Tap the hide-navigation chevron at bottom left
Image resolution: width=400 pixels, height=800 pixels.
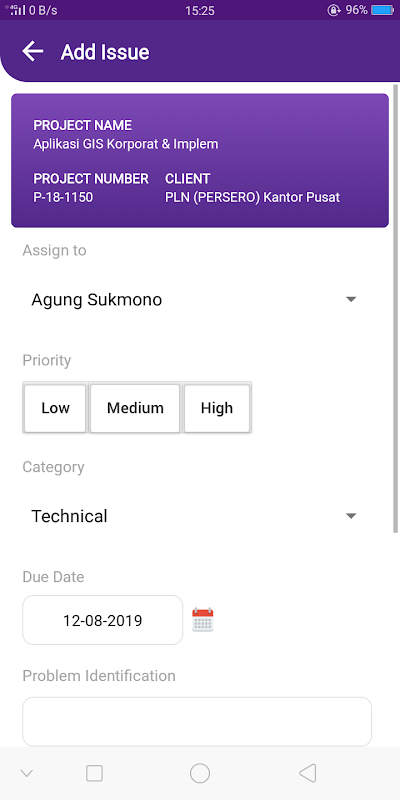(x=27, y=773)
